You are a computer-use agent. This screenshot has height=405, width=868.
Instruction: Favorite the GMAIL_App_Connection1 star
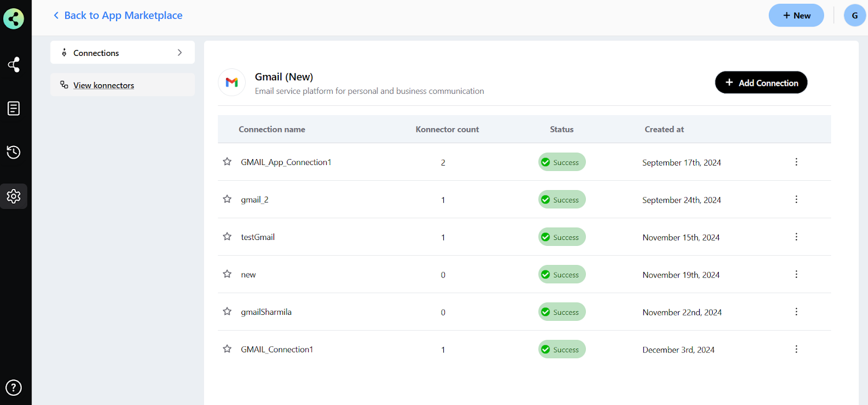(x=227, y=162)
